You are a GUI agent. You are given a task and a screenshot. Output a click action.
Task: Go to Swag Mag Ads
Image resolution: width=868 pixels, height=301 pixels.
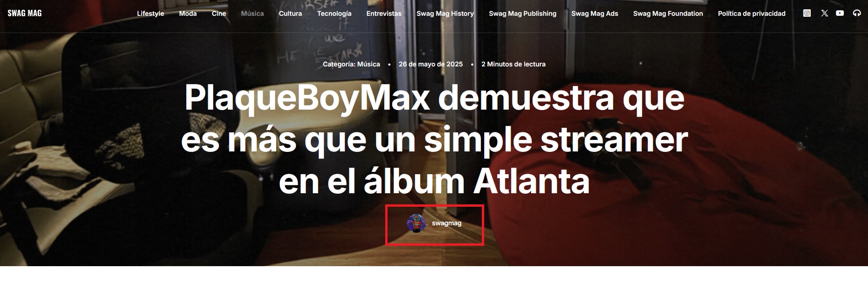click(595, 13)
